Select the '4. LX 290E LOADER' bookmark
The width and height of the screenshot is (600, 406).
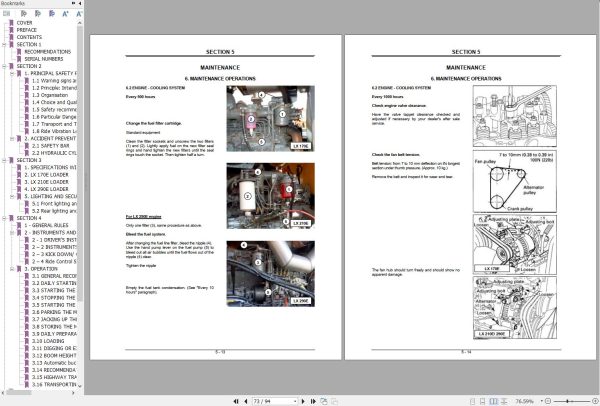pyautogui.click(x=47, y=189)
